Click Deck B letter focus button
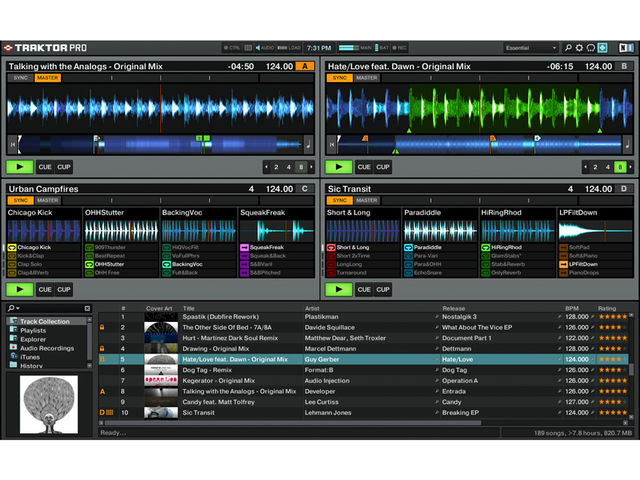 [624, 66]
